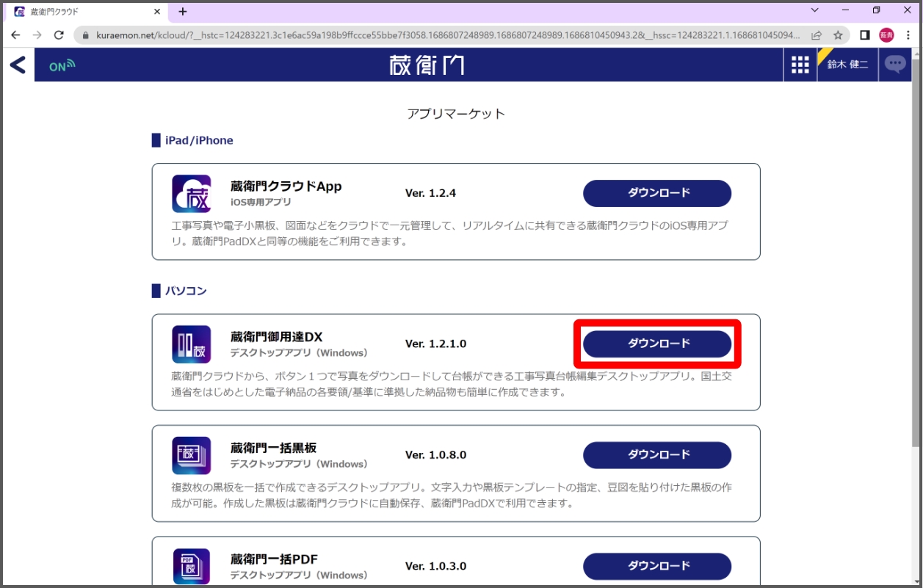Click the 蔵衛門一括PDF app icon
The height and width of the screenshot is (588, 923).
(192, 567)
